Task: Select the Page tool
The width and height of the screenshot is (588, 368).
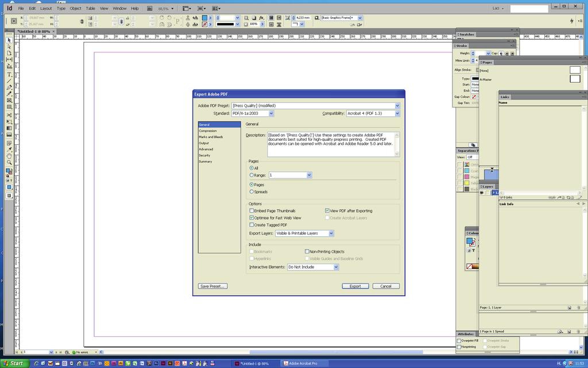Action: (x=9, y=53)
